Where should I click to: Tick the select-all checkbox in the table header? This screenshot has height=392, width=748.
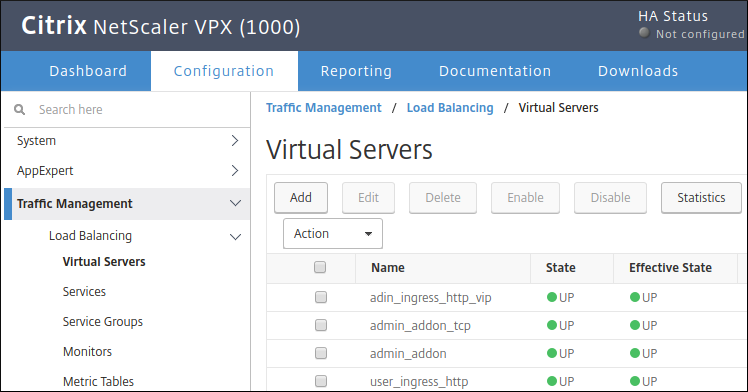coord(320,267)
